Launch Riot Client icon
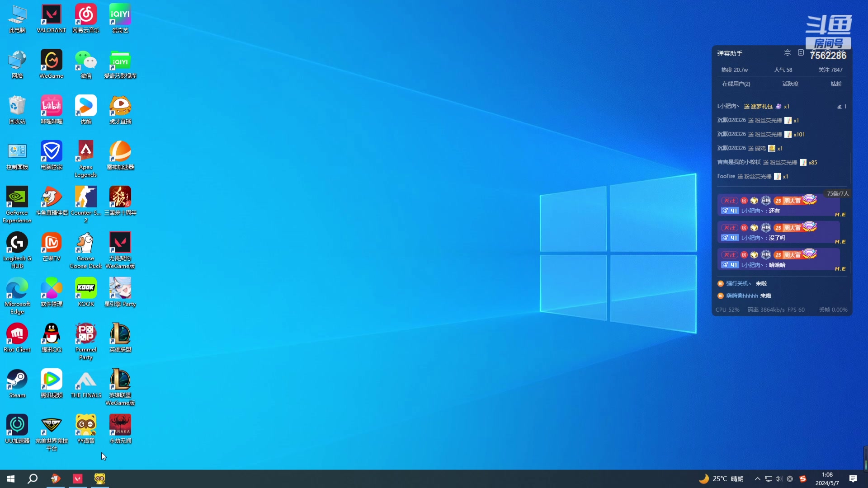 click(17, 338)
